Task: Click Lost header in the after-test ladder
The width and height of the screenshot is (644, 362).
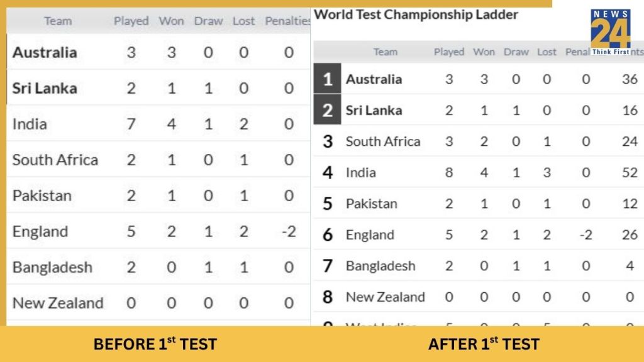Action: [x=547, y=52]
